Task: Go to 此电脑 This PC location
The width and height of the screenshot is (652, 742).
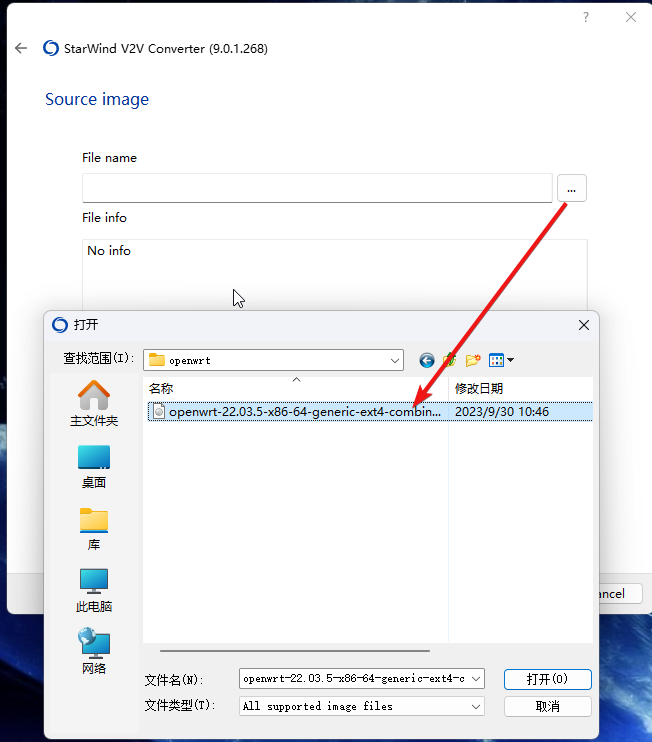Action: [94, 591]
